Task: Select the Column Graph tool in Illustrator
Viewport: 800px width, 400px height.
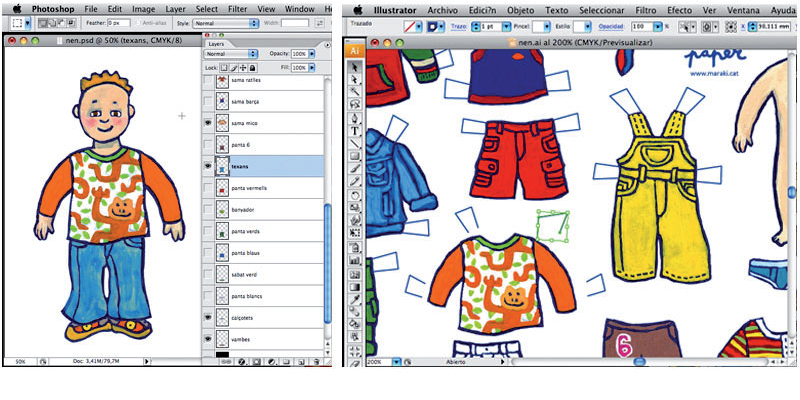Action: [355, 260]
